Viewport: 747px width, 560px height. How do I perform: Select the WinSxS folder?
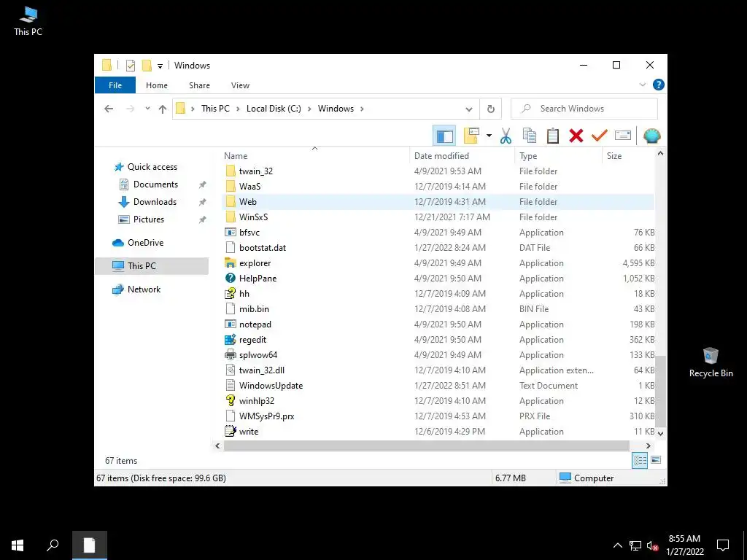(x=253, y=217)
